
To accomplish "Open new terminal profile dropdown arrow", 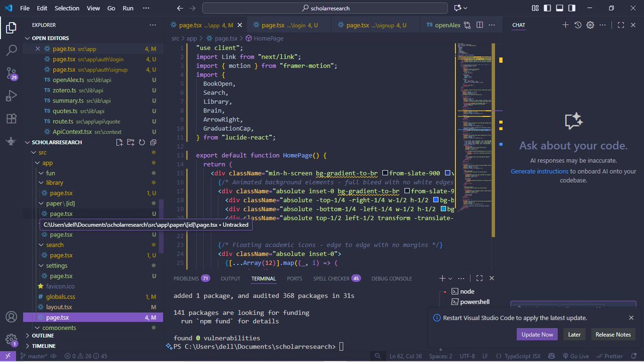I will tap(450, 278).
